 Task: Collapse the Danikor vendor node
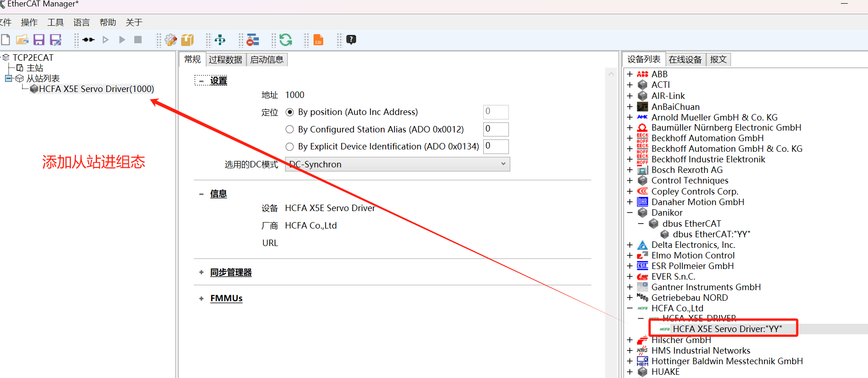(630, 212)
